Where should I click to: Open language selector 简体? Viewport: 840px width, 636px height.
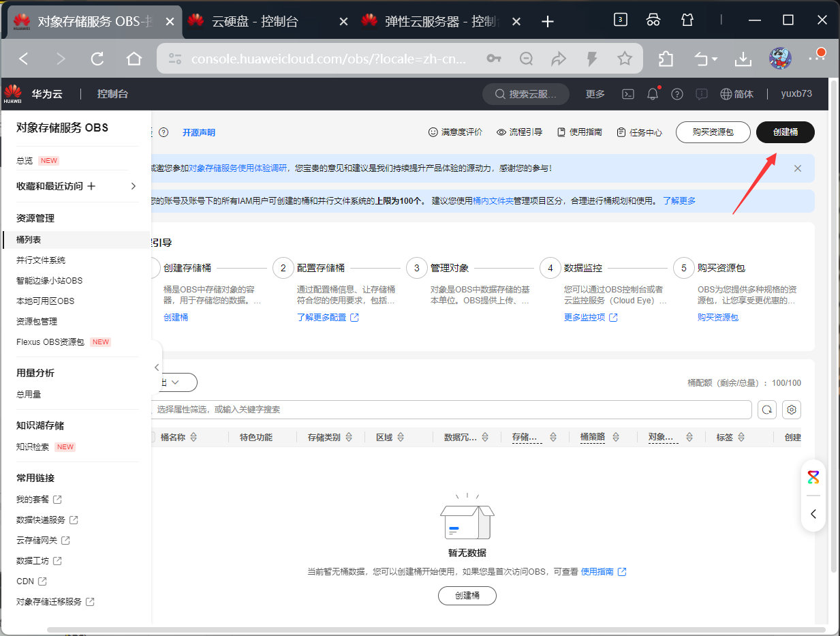[737, 94]
